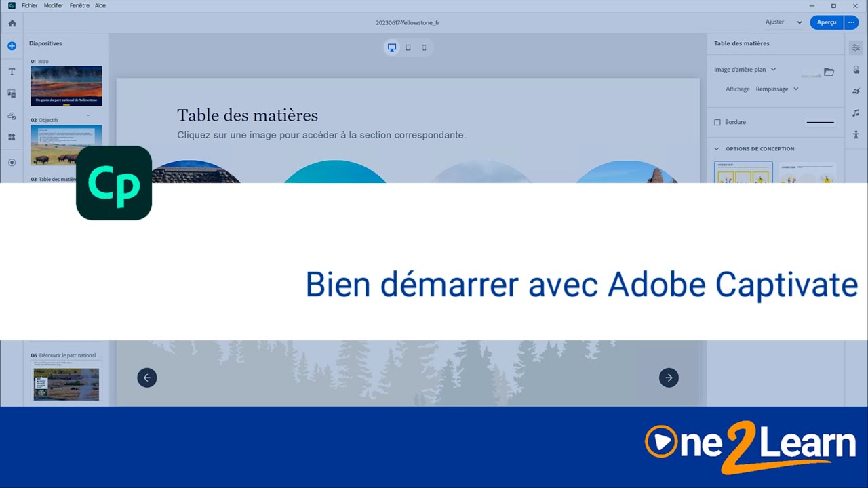Switch to desktop preview device icon
Viewport: 868px width, 488px height.
(x=391, y=47)
